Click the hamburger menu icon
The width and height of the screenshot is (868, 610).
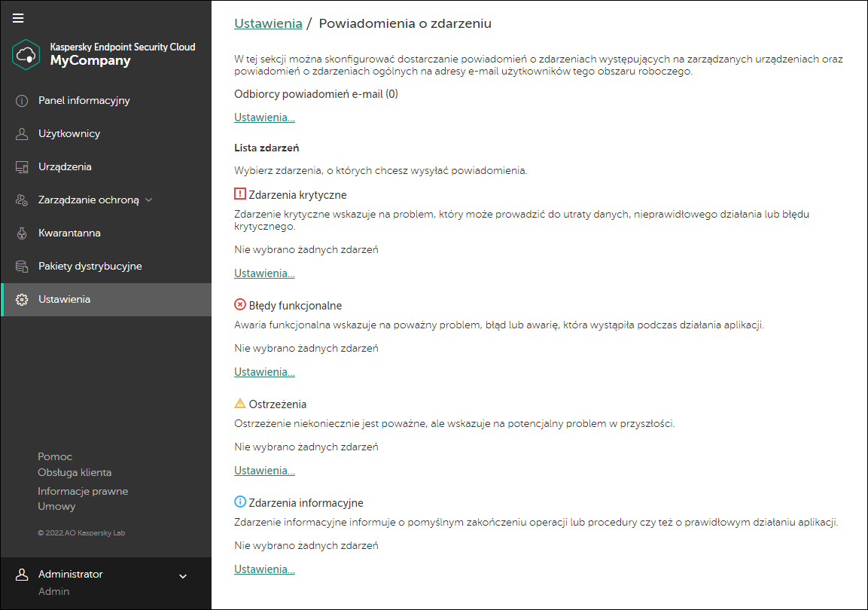[x=18, y=18]
